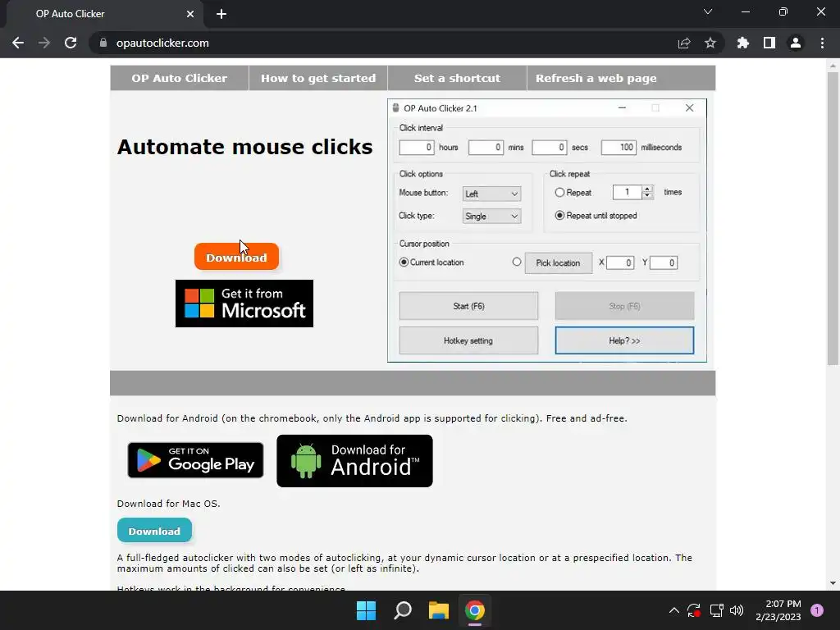
Task: Select Repeat until stopped option
Action: 559,216
